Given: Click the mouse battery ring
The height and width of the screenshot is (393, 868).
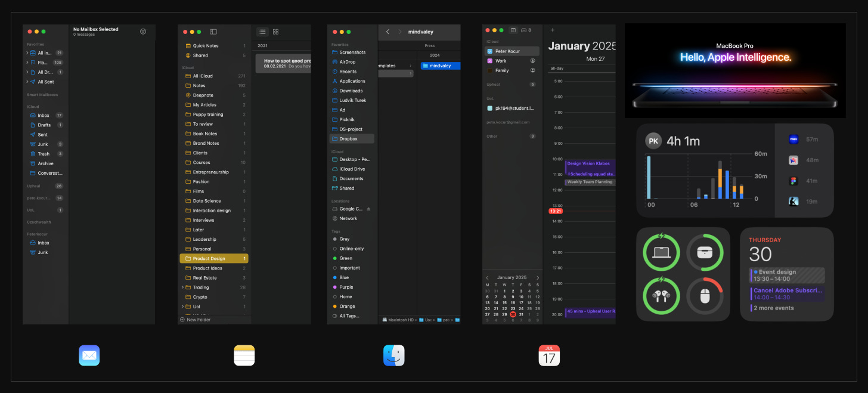Looking at the screenshot, I should tap(705, 296).
